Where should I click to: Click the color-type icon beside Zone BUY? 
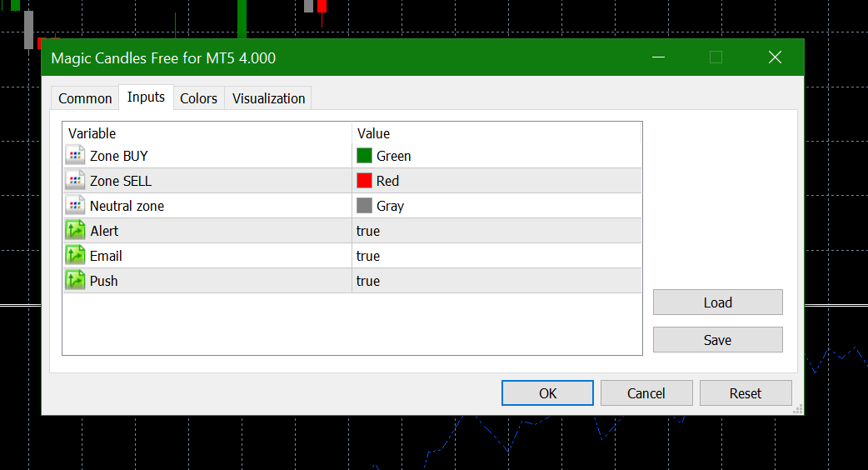click(75, 156)
